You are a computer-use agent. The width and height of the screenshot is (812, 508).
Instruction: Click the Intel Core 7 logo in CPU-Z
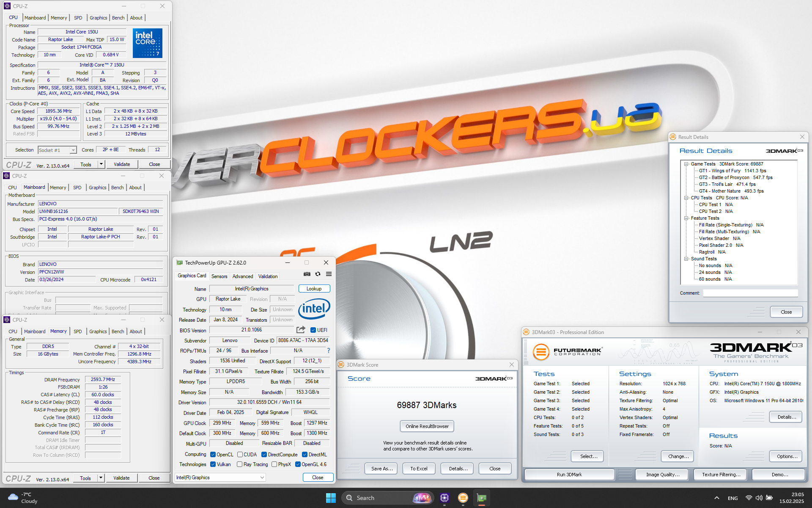[148, 43]
